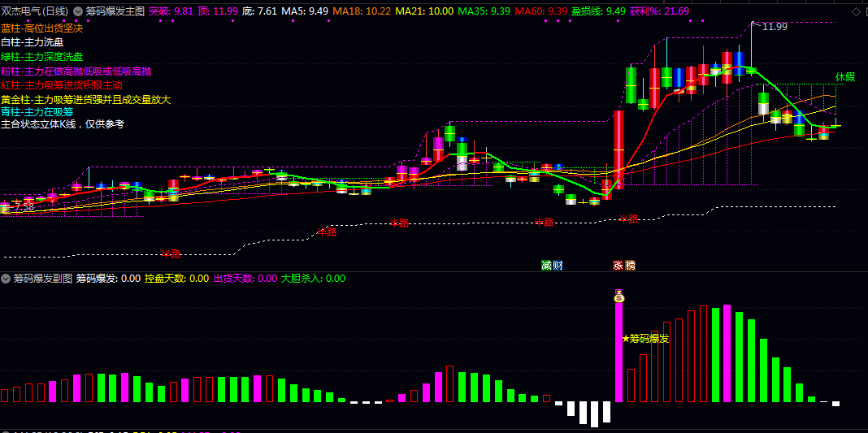Image resolution: width=868 pixels, height=433 pixels.
Task: Click the legend line 蓝柱-高位出货坚决
Action: pos(42,28)
